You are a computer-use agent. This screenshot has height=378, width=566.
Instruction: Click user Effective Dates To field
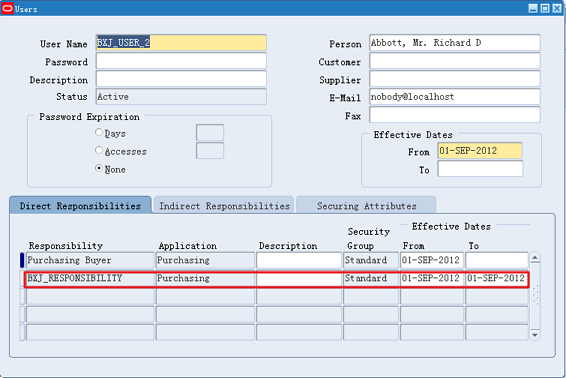click(x=480, y=169)
